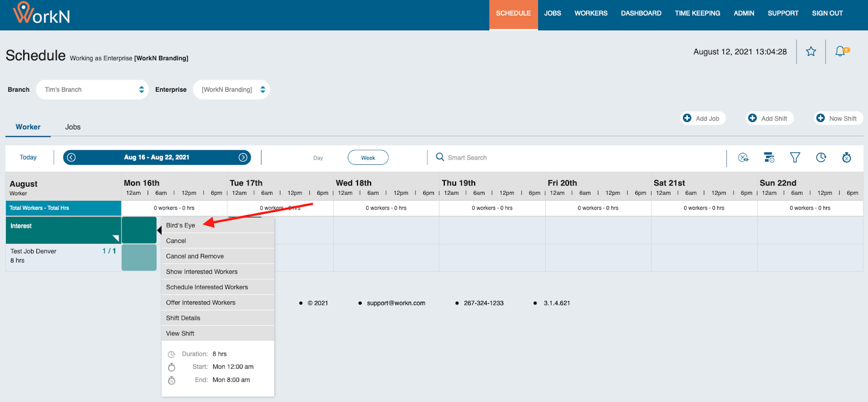Click the Start stopwatch icon in popup
The height and width of the screenshot is (402, 868).
pyautogui.click(x=171, y=367)
